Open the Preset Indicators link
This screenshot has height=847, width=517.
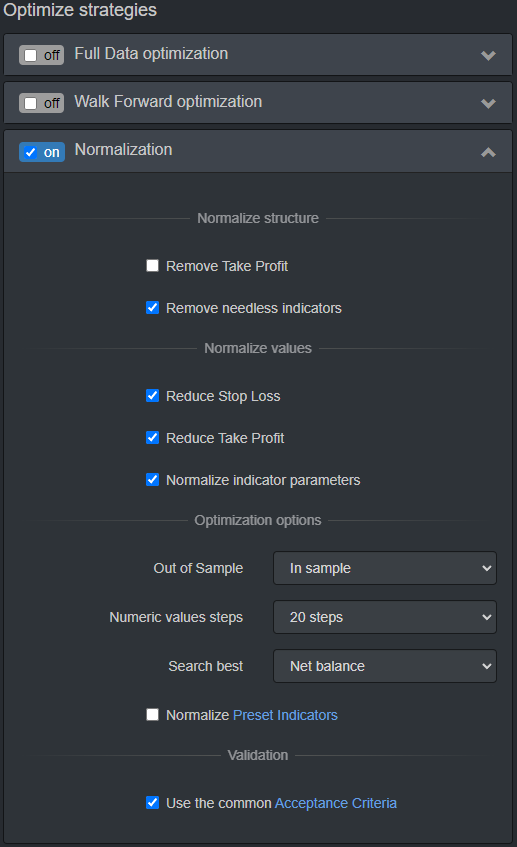[x=285, y=715]
